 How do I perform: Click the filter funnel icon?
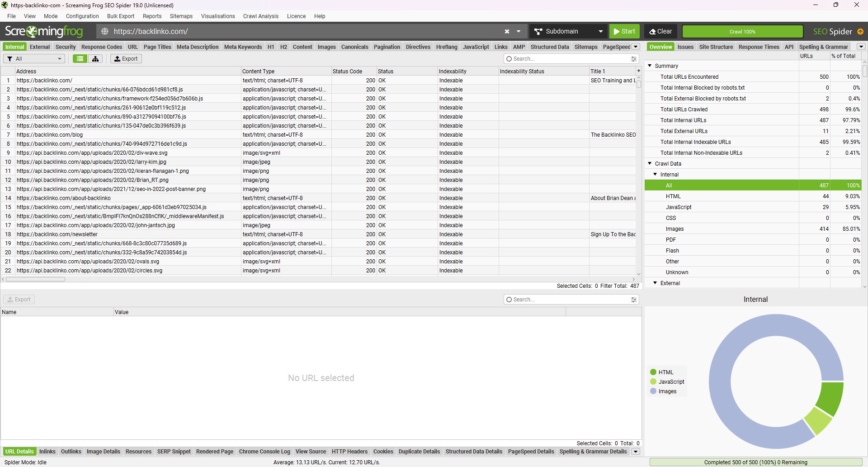click(x=9, y=59)
